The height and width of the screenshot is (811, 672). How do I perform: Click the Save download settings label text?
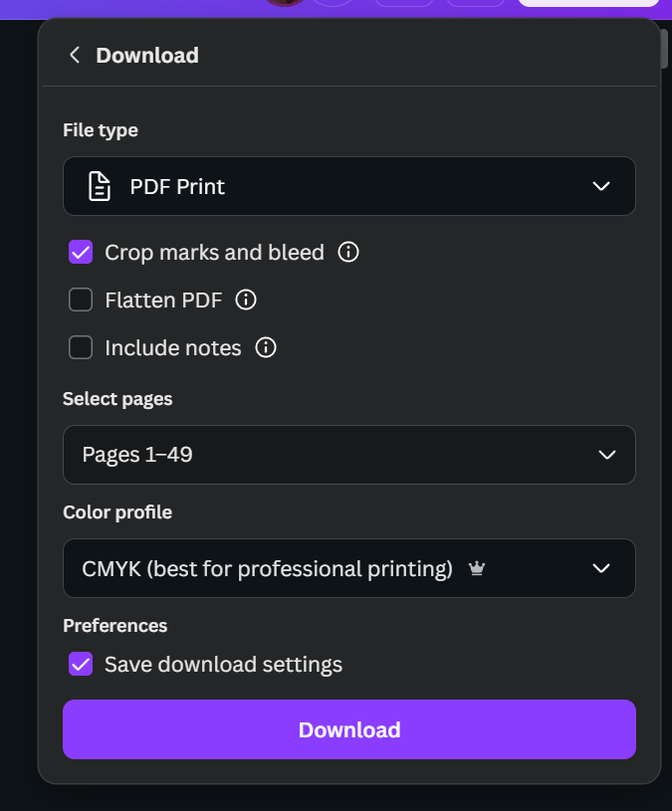coord(223,664)
